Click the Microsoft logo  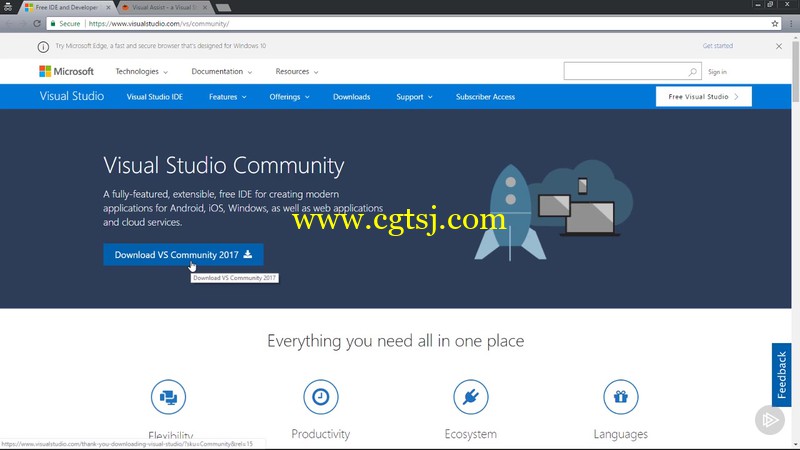[x=66, y=71]
